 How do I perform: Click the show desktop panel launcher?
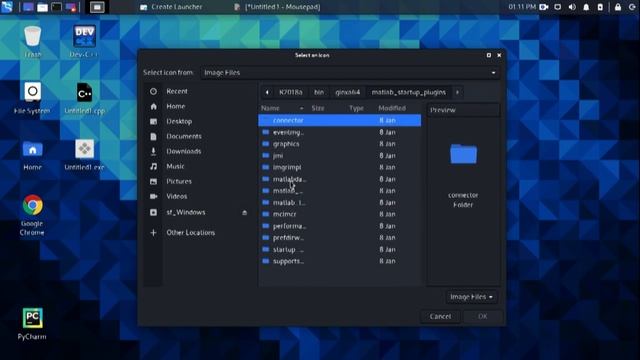[28, 7]
